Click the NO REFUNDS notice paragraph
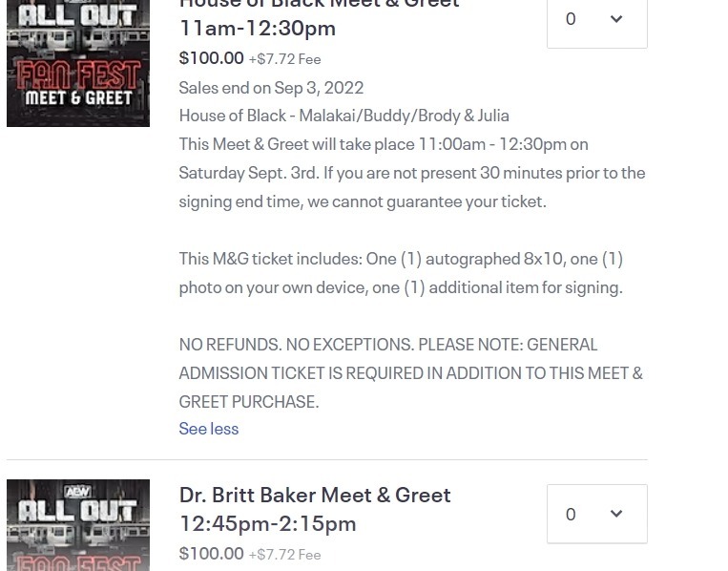 (x=411, y=373)
